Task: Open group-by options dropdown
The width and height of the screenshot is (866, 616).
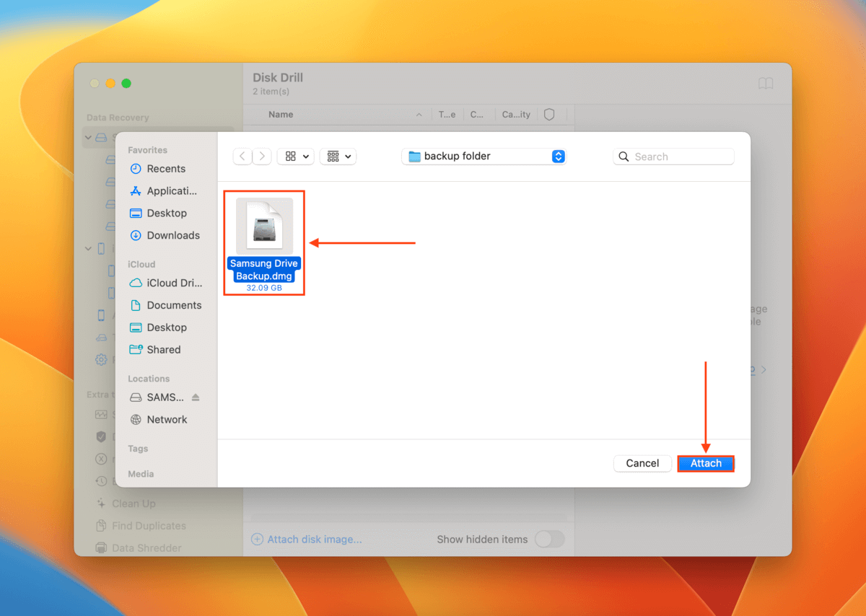Action: 338,156
